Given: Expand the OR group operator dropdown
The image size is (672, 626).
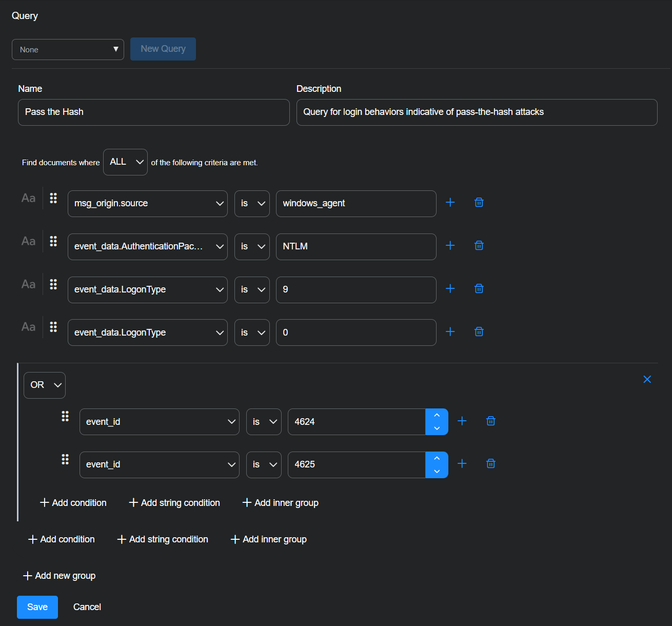Looking at the screenshot, I should 45,385.
